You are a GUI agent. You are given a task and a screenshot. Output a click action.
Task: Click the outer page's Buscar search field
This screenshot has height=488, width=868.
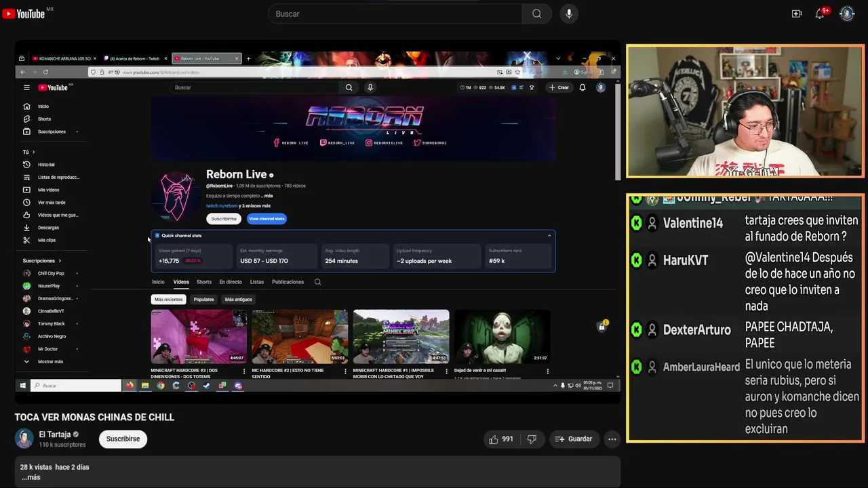pos(395,14)
